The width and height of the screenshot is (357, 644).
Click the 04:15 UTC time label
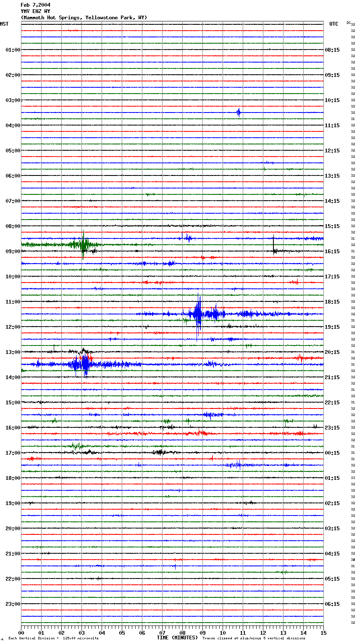coord(332,554)
